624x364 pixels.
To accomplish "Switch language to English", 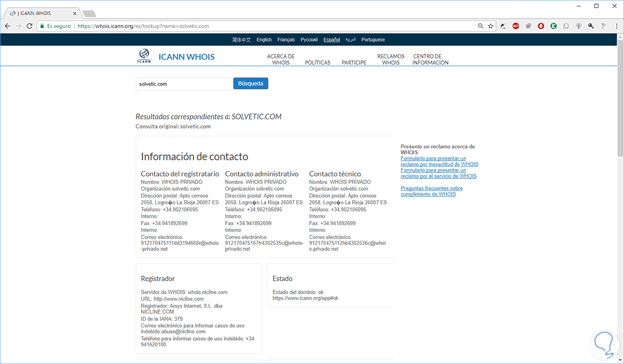I will pos(264,40).
